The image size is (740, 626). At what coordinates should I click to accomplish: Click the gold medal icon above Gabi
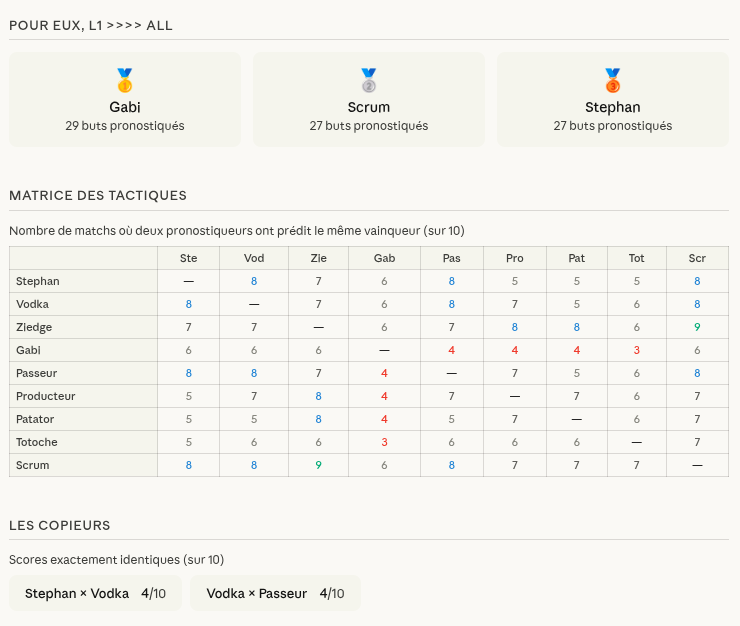125,81
